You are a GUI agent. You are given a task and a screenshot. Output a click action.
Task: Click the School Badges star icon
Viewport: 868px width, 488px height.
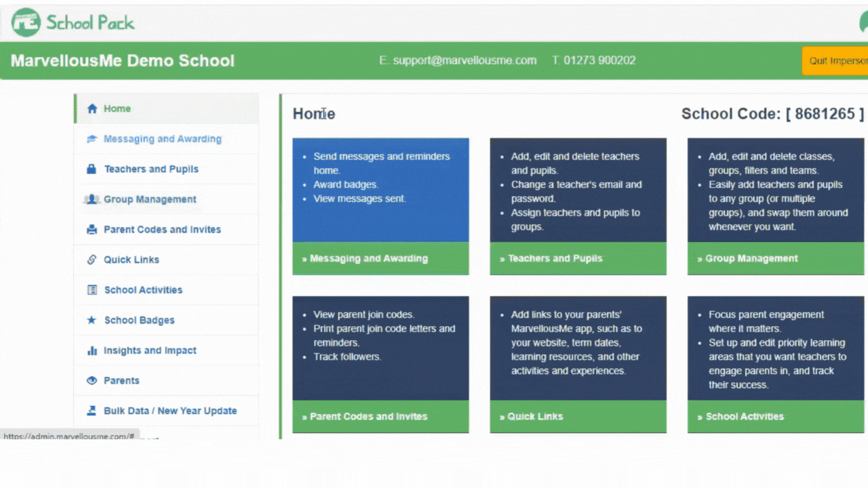pyautogui.click(x=92, y=320)
